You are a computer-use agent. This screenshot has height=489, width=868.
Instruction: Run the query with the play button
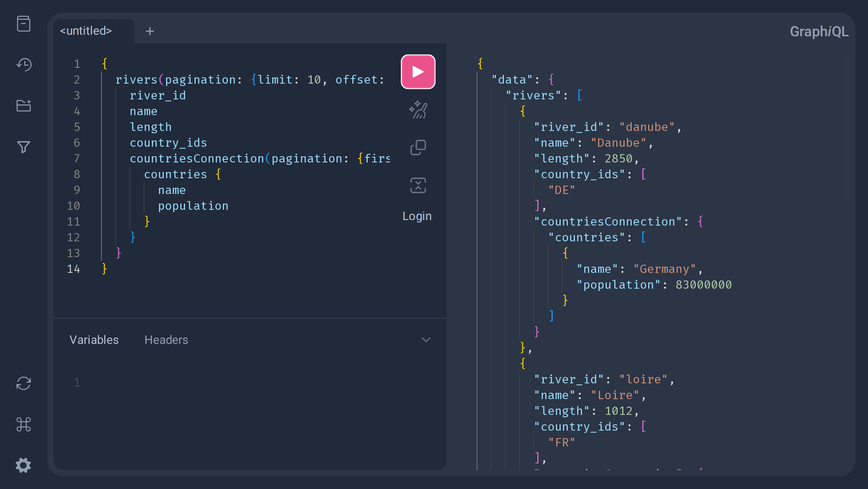418,72
